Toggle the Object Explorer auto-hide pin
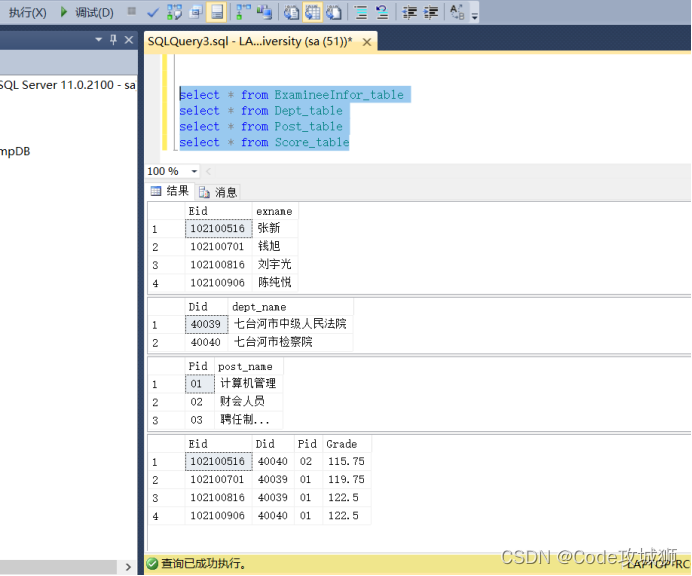The height and width of the screenshot is (576, 692). point(113,40)
